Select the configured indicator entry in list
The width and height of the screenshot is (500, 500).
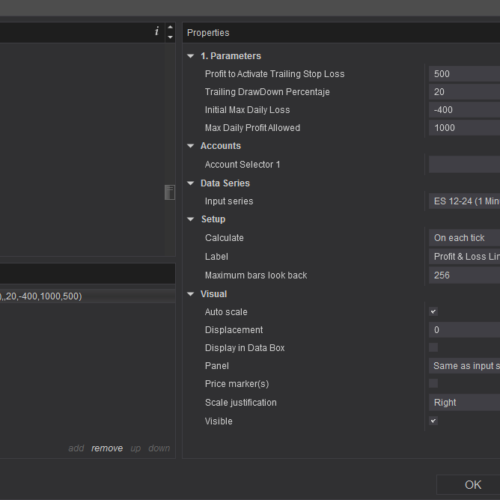tap(87, 296)
